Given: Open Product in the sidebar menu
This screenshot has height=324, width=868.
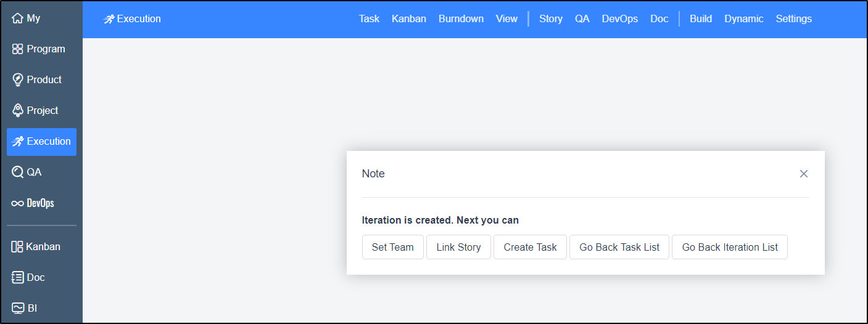Looking at the screenshot, I should 44,80.
